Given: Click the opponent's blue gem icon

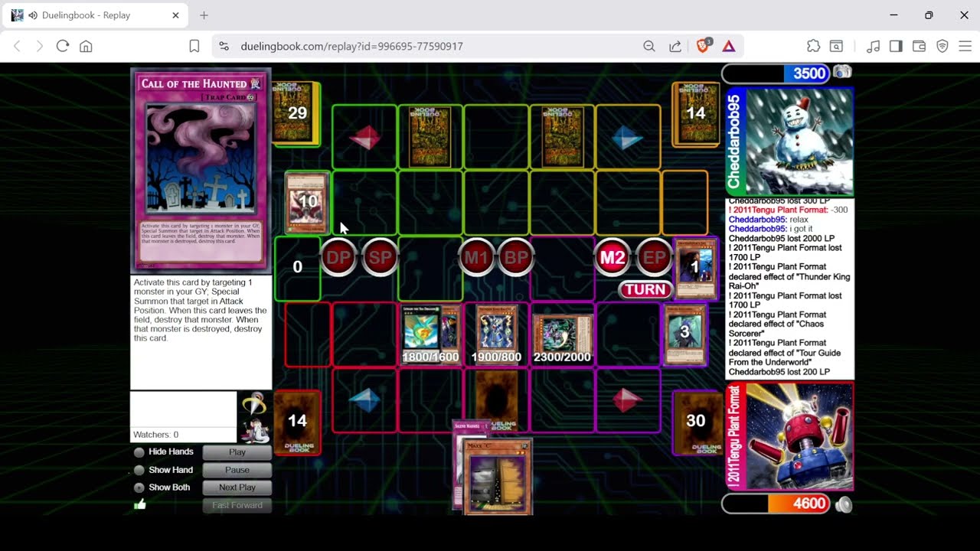Looking at the screenshot, I should [627, 137].
